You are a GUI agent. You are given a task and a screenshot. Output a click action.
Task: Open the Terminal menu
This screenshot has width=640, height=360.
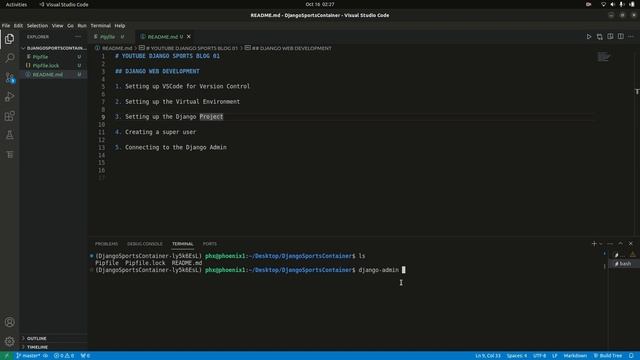point(100,25)
